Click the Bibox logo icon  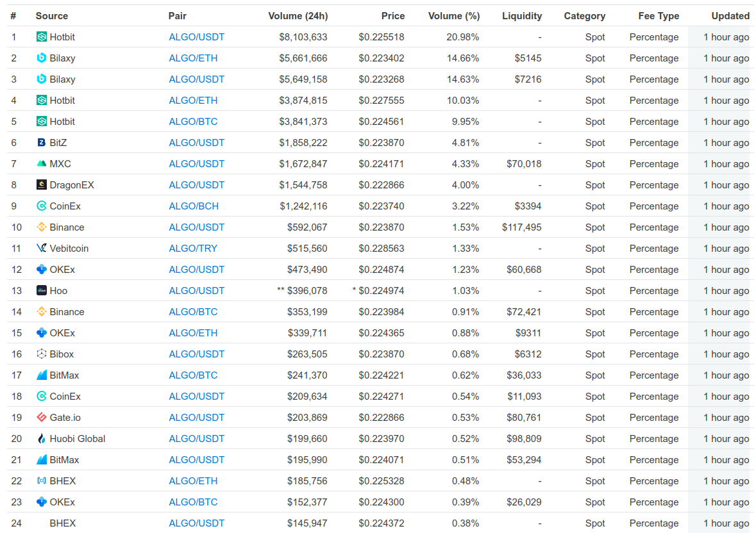(x=42, y=355)
